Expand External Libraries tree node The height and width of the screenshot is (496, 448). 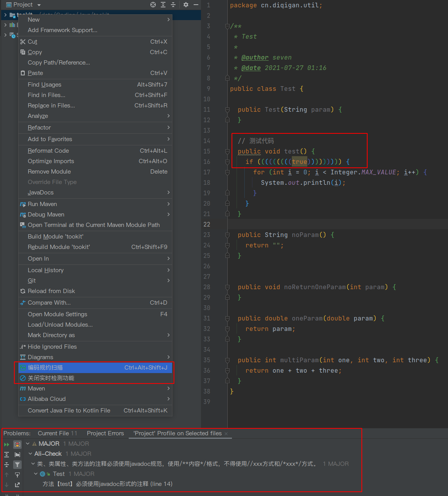[x=5, y=25]
